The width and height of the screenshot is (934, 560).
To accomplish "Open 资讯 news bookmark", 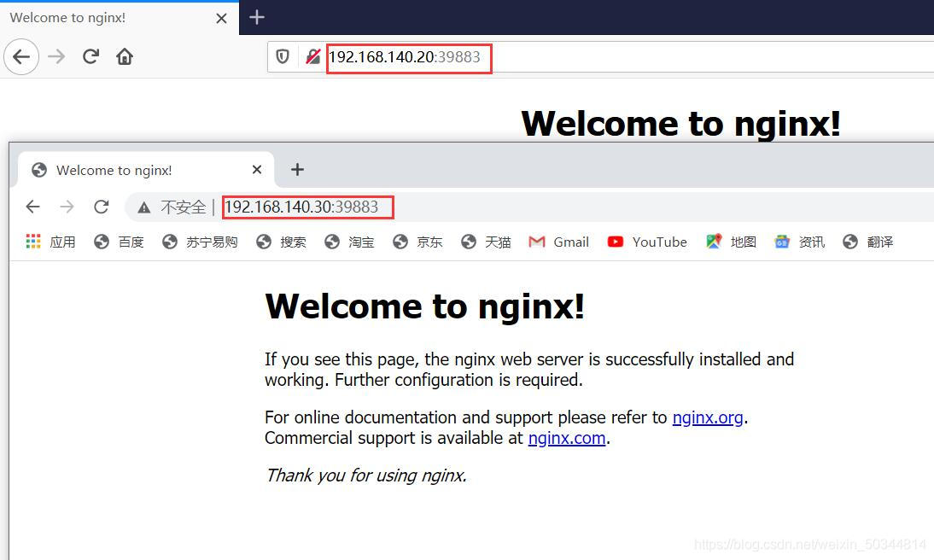I will coord(800,242).
